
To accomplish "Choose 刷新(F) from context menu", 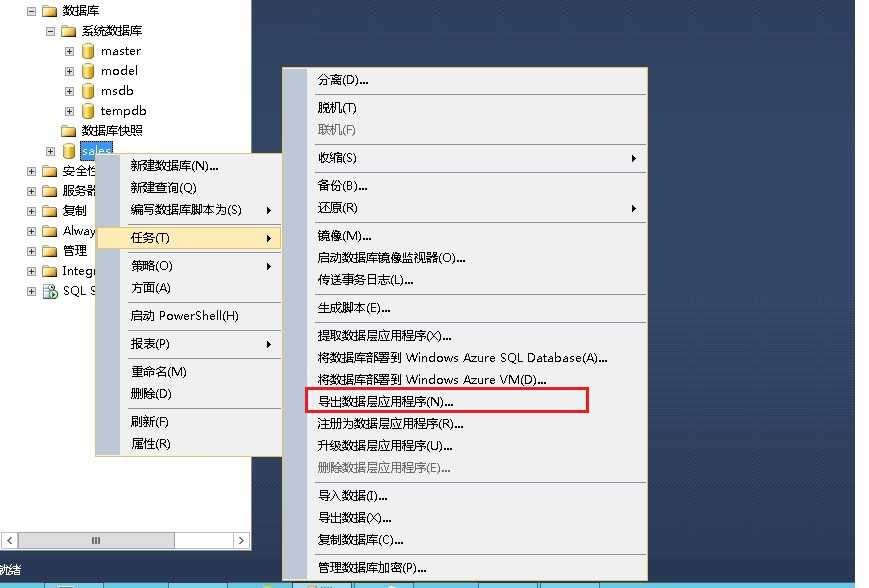I will [x=189, y=422].
